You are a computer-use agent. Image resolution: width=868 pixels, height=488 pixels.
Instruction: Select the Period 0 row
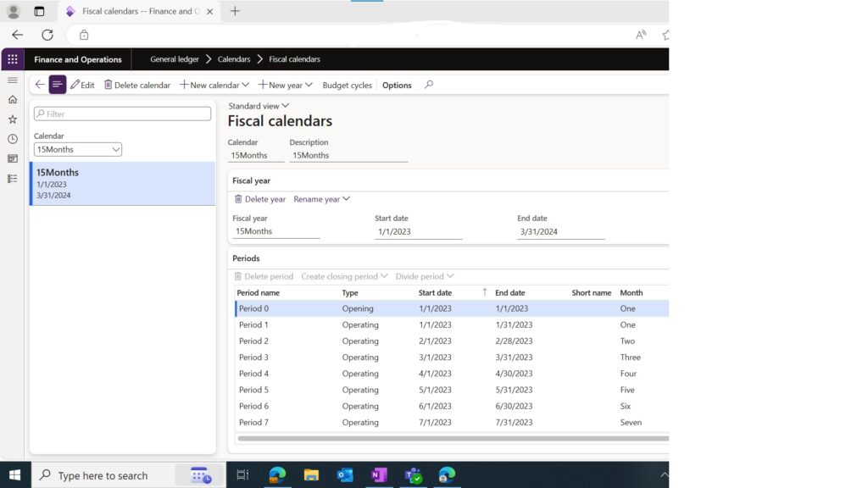tap(452, 308)
